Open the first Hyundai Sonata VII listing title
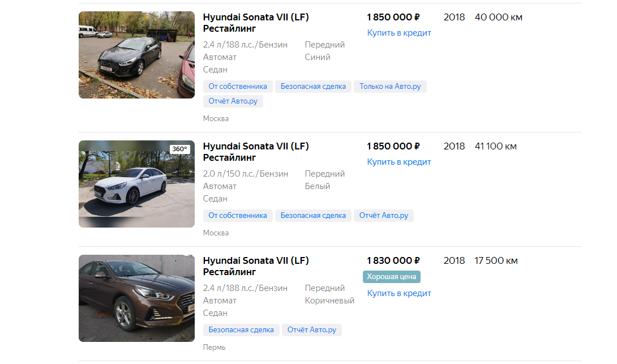The image size is (617, 364). click(x=256, y=23)
